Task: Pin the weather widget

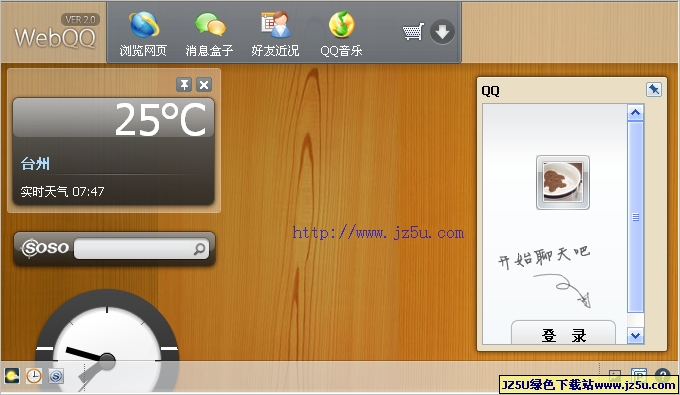Action: coord(184,85)
